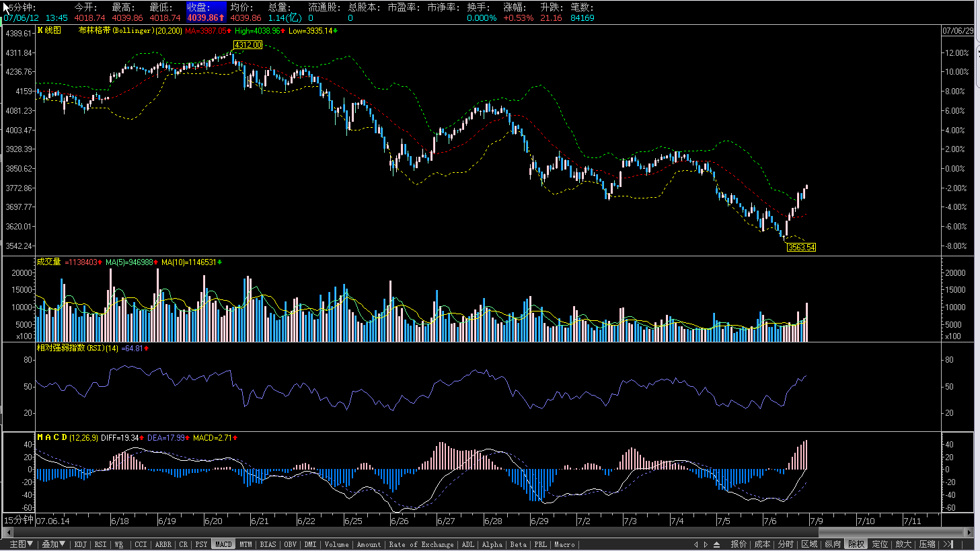Open the 主图 main chart dropdown
The width and height of the screenshot is (980, 551).
pyautogui.click(x=20, y=544)
